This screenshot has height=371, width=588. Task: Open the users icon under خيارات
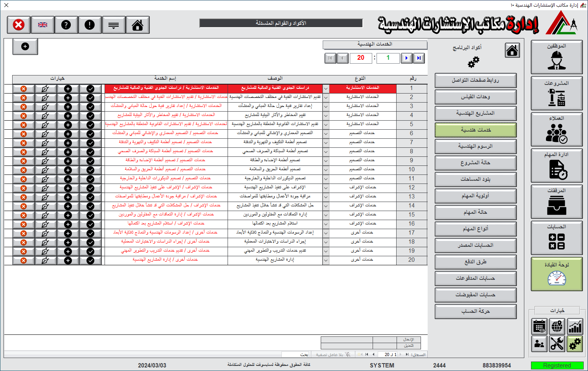click(539, 344)
